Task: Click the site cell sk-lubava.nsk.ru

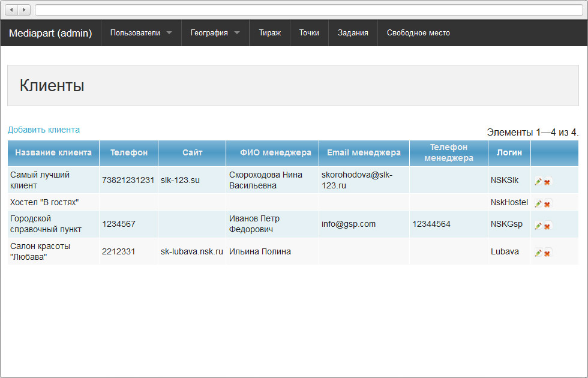Action: point(191,251)
